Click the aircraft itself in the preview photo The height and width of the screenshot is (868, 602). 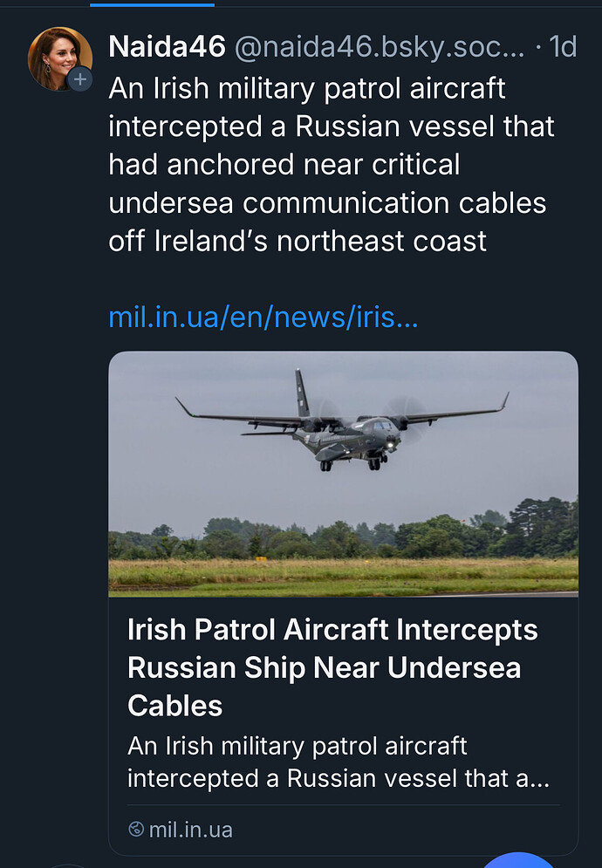click(342, 422)
